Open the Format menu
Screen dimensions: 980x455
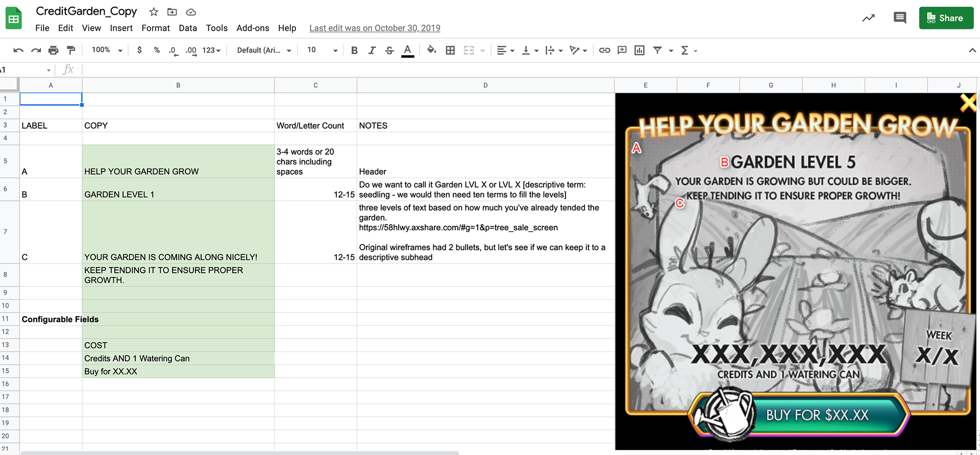(x=156, y=28)
